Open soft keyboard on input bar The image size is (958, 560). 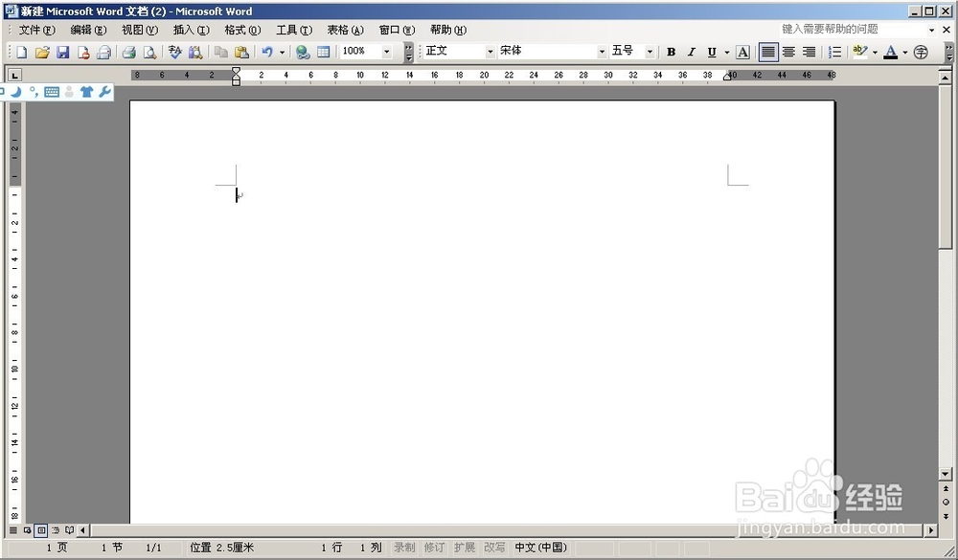52,92
